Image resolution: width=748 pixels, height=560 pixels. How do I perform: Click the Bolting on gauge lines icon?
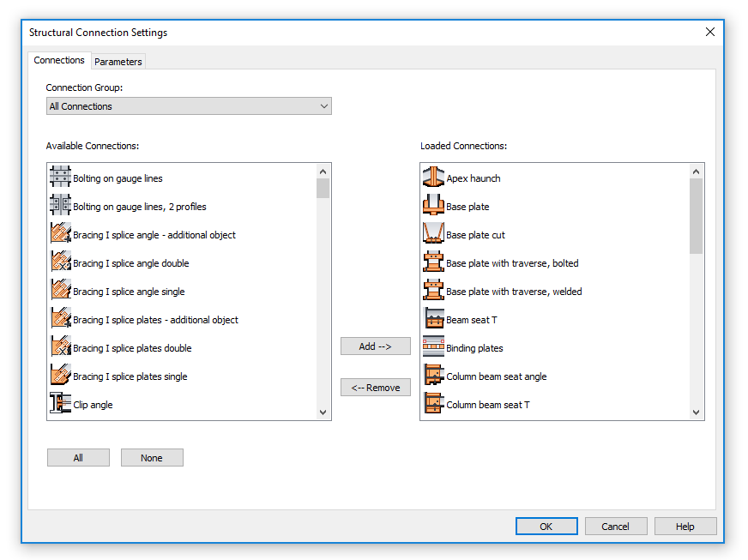[x=60, y=178]
